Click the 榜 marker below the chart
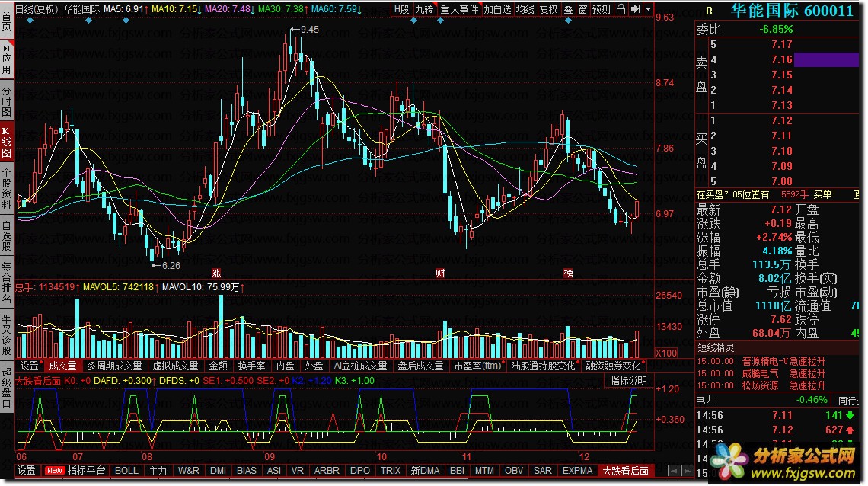The height and width of the screenshot is (486, 868). point(569,273)
